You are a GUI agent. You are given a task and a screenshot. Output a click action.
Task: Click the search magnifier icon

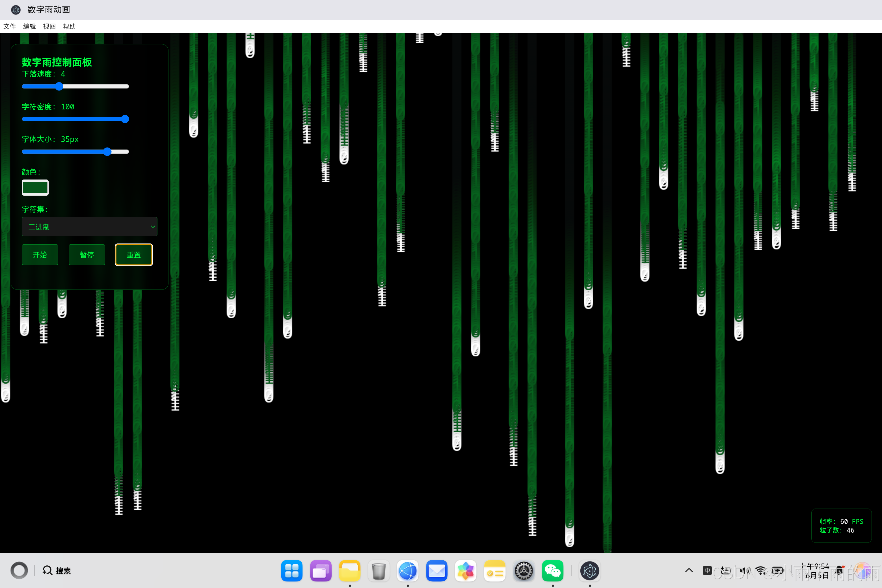(x=47, y=570)
